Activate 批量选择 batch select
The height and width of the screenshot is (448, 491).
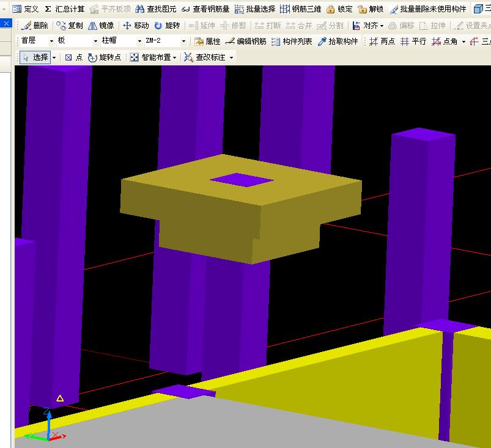(255, 9)
